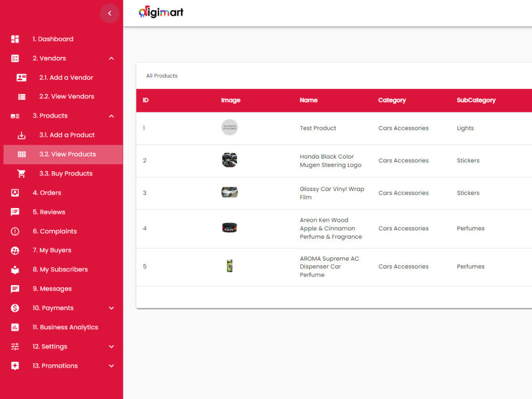Screen dimensions: 532x399
Task: Click the AROMA Supreme dispenser thumbnail
Action: click(x=230, y=266)
